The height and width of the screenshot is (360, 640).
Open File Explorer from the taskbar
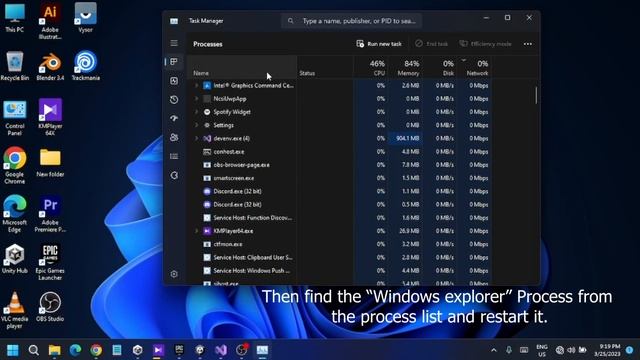click(54, 350)
